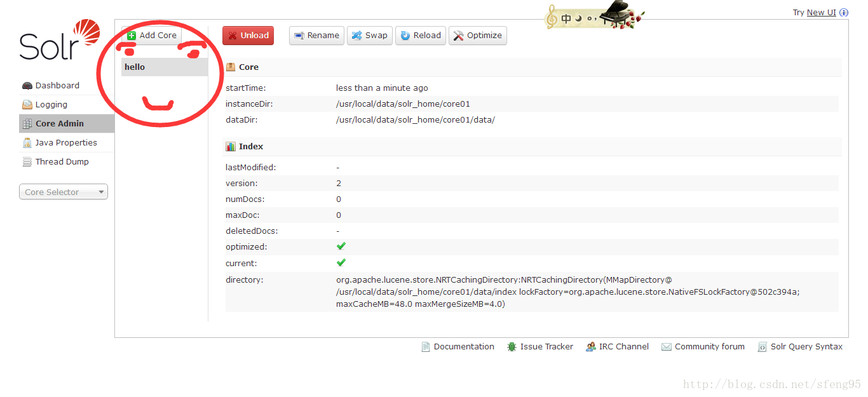Click the Rename button
Image resolution: width=868 pixels, height=397 pixels.
316,36
